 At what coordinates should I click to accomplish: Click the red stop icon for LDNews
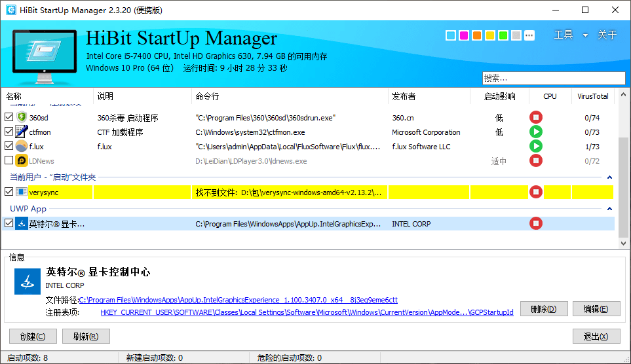pyautogui.click(x=535, y=160)
